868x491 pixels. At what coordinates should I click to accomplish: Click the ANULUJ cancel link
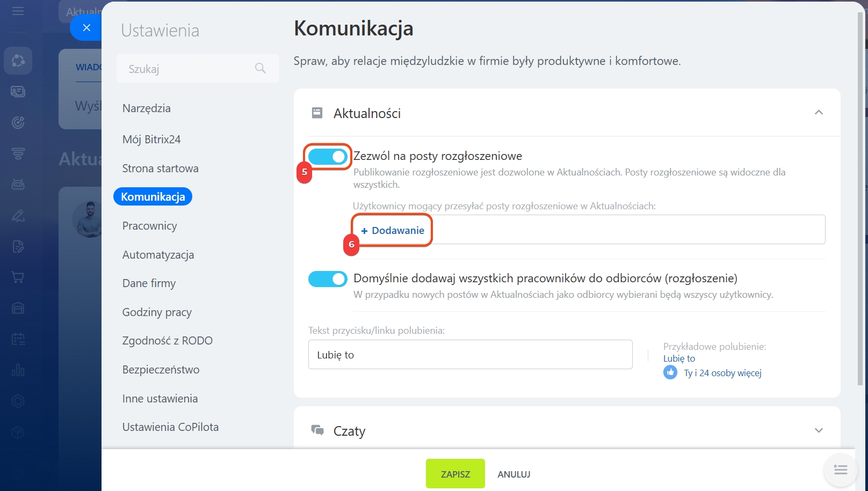(x=513, y=474)
